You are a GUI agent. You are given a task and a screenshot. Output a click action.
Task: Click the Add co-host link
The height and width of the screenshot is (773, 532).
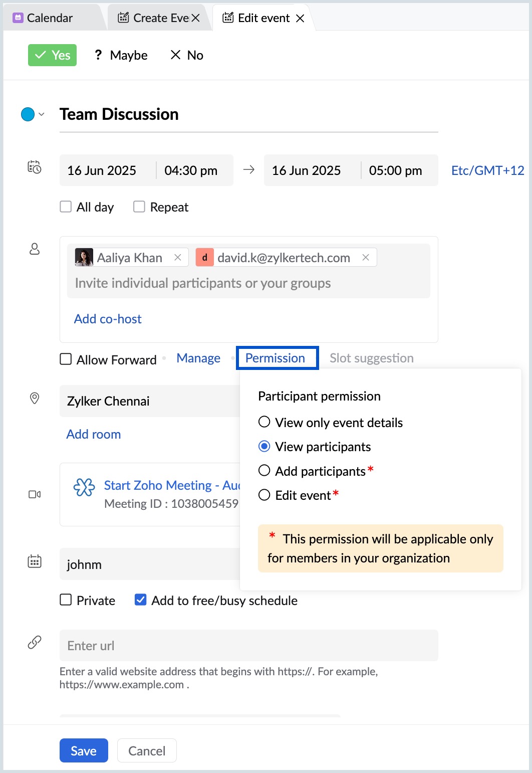coord(108,319)
